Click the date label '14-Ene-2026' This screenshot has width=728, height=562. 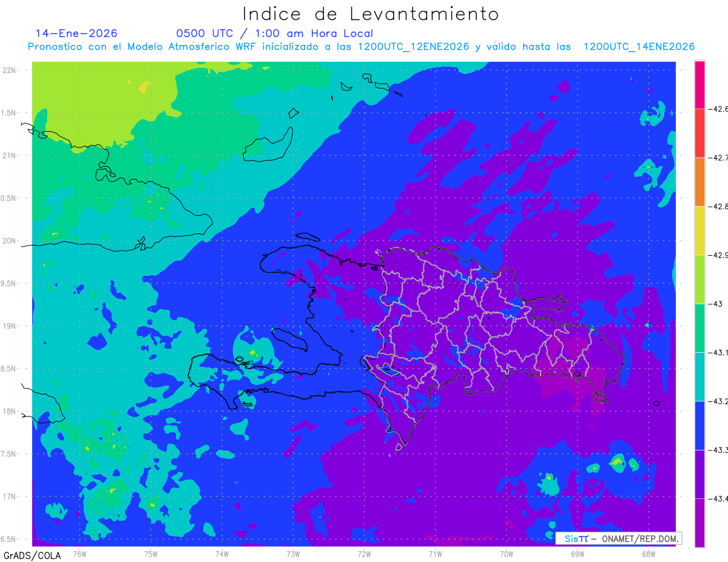coord(76,33)
